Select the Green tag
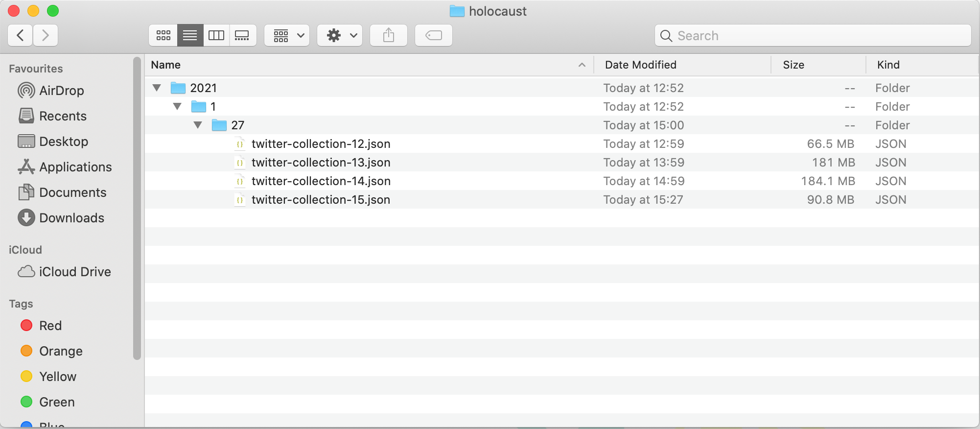Screen dimensions: 980x429 [47, 402]
